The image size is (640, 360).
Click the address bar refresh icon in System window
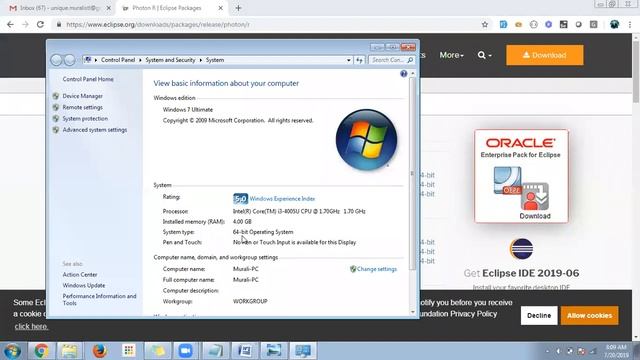[x=359, y=60]
